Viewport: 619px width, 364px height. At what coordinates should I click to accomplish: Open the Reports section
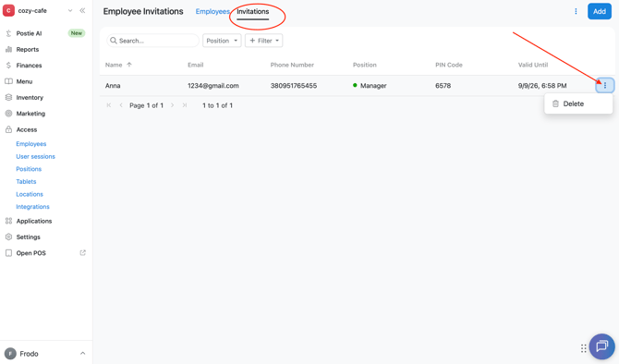(x=27, y=49)
